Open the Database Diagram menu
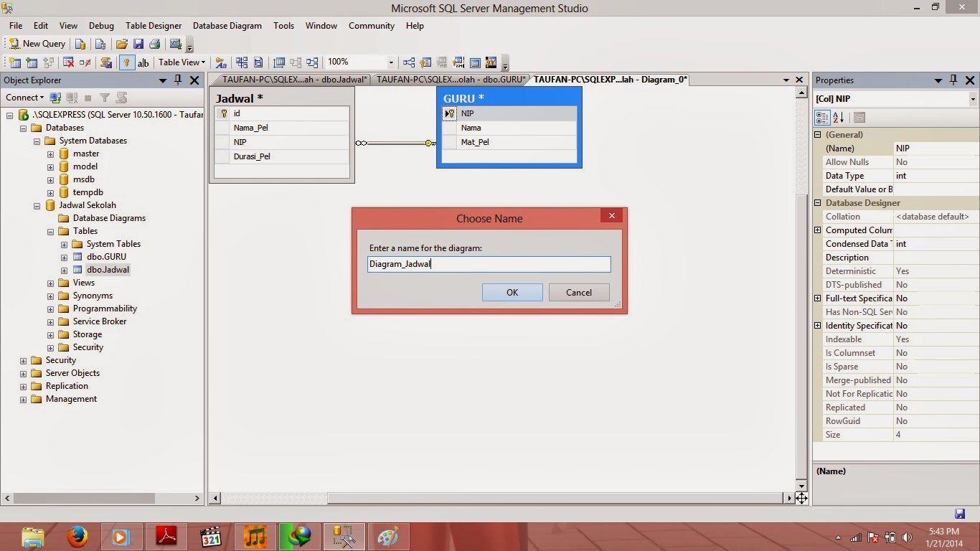 (x=227, y=25)
